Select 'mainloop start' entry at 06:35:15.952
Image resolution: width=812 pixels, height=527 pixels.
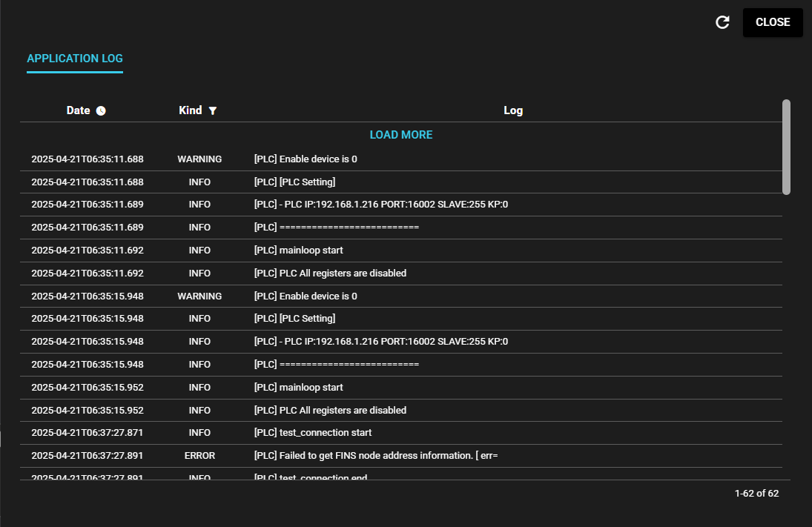point(298,388)
